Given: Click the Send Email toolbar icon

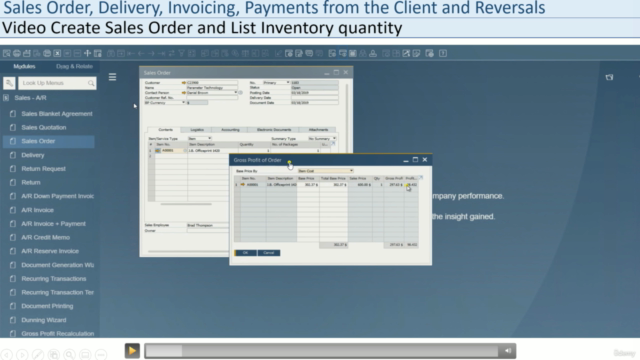Looking at the screenshot, I should (27, 53).
